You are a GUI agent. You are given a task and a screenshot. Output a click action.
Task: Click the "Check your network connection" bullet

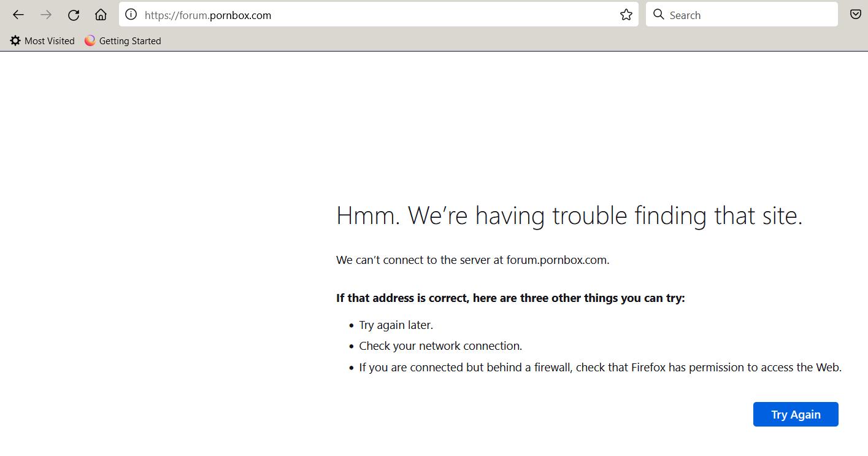click(x=440, y=346)
